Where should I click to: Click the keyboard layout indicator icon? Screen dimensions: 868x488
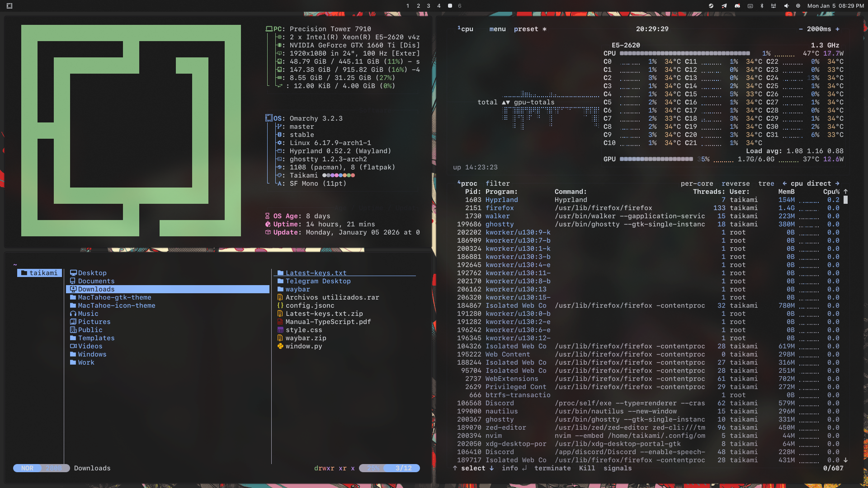pyautogui.click(x=750, y=6)
